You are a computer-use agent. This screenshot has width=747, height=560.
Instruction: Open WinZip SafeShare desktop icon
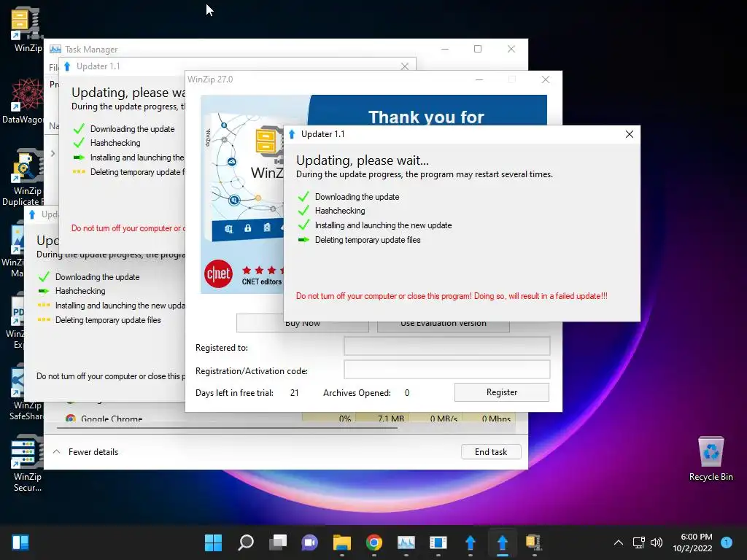point(26,394)
